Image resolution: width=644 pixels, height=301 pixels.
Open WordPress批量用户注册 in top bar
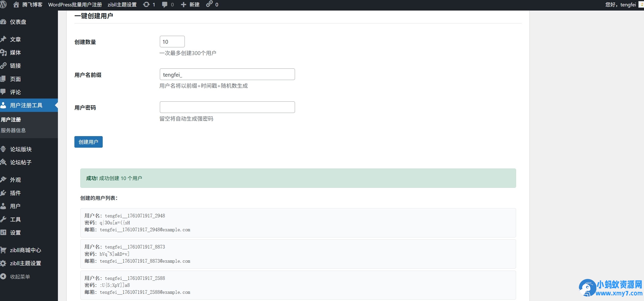pyautogui.click(x=75, y=5)
